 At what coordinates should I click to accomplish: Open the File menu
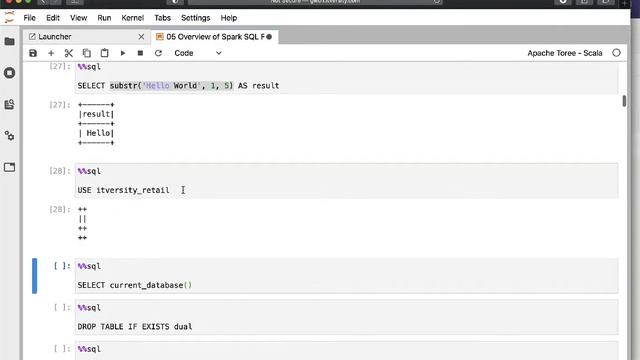29,18
